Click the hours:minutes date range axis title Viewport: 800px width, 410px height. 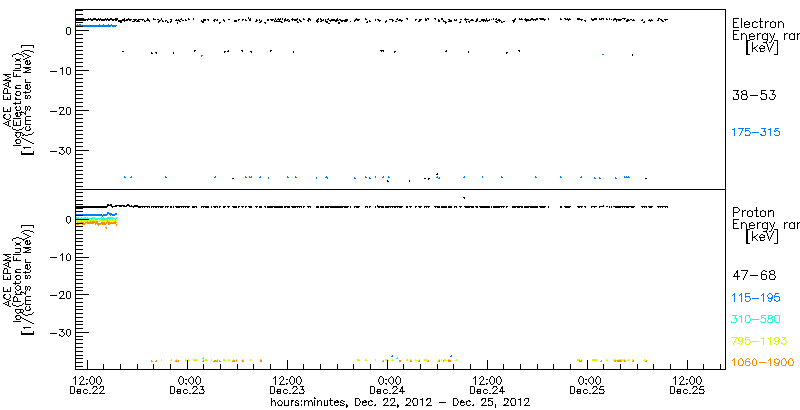[401, 402]
